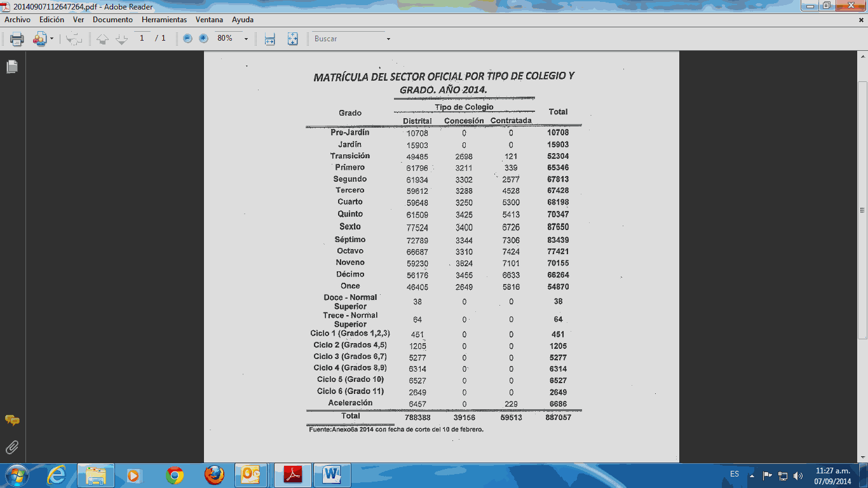Select the fit full page icon
The height and width of the screenshot is (488, 868).
point(292,39)
